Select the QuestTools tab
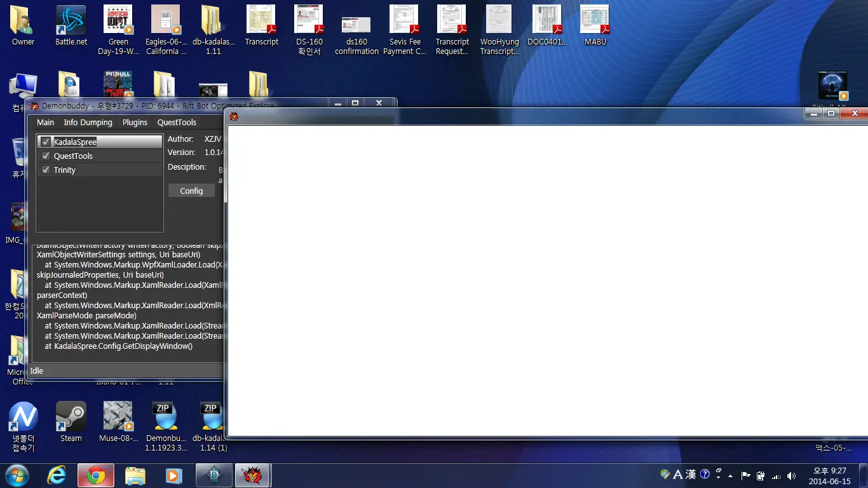 point(177,122)
